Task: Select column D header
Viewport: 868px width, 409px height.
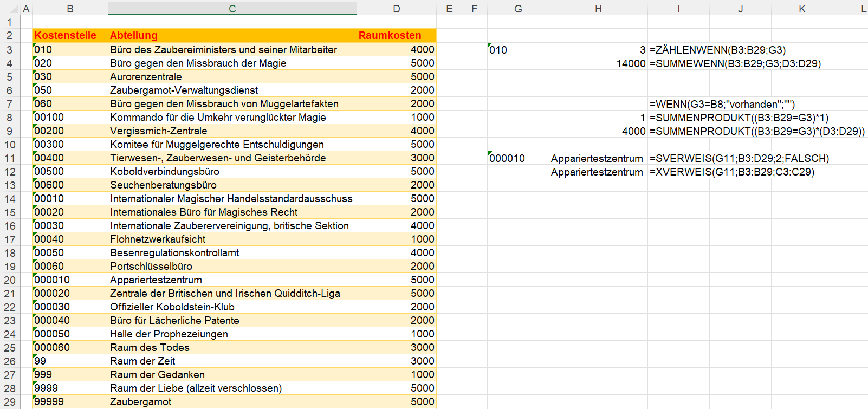Action: (x=396, y=9)
